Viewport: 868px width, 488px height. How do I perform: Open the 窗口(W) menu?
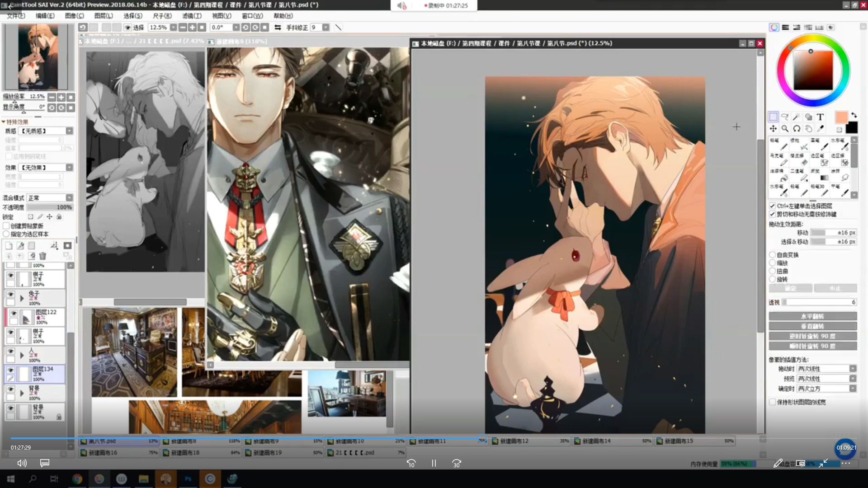point(252,16)
